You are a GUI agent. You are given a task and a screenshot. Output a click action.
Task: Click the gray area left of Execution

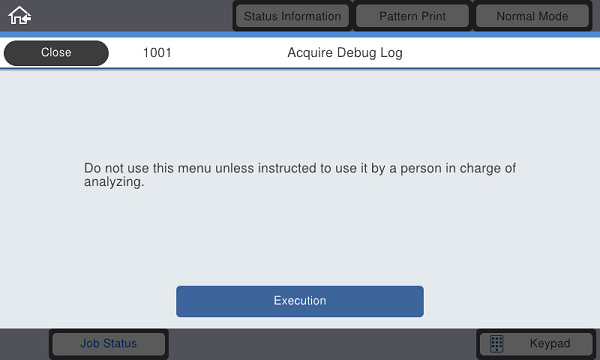pyautogui.click(x=88, y=301)
